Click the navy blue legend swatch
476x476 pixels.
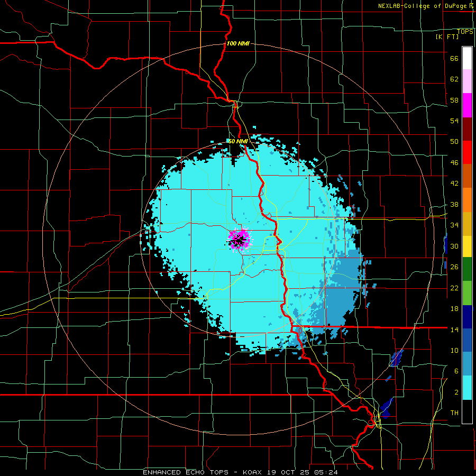pos(467,317)
